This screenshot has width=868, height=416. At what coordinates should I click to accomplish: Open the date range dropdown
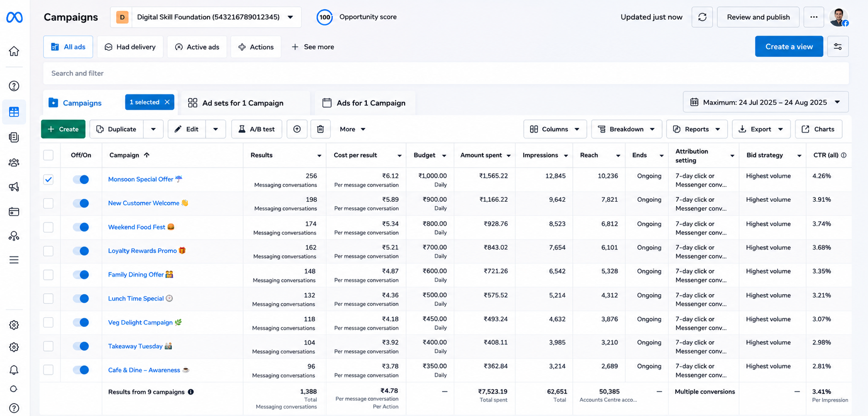pyautogui.click(x=766, y=102)
